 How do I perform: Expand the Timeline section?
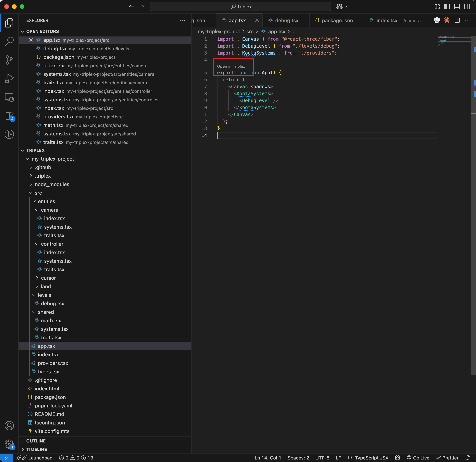[x=23, y=449]
